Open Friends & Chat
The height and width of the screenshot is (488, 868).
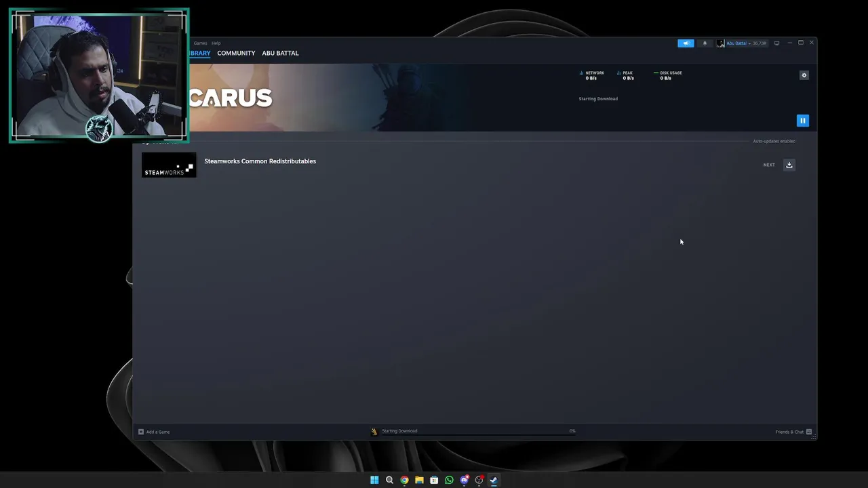pos(793,432)
